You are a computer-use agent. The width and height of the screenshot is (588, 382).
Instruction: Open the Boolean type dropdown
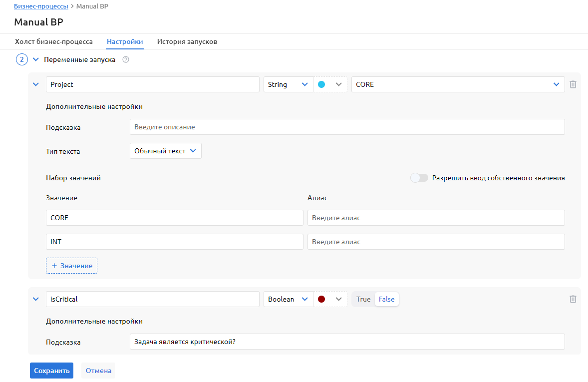288,299
